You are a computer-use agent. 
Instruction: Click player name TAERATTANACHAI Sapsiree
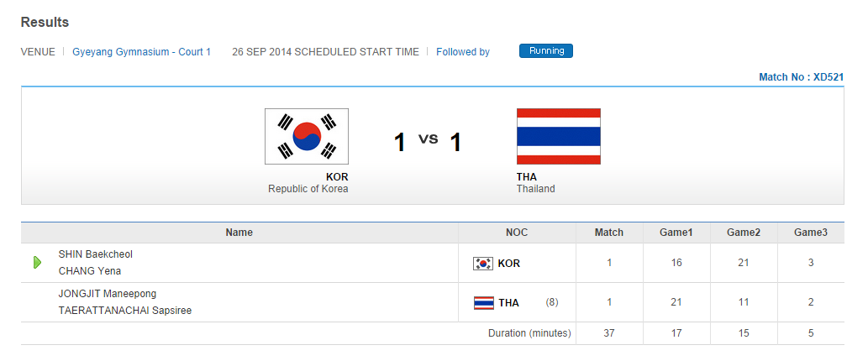[125, 311]
